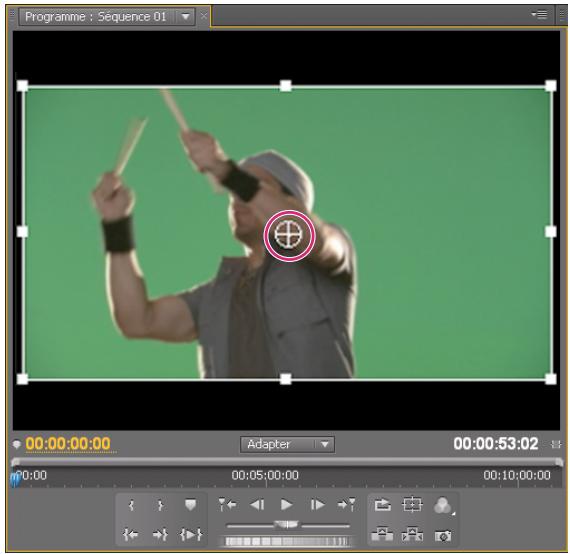Click the shuttle slider handle
This screenshot has width=570, height=554.
click(286, 524)
